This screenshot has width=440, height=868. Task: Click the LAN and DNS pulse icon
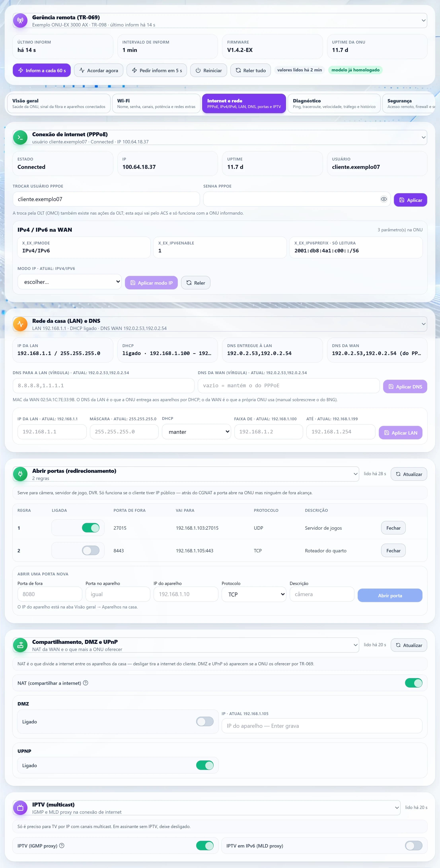pyautogui.click(x=20, y=324)
